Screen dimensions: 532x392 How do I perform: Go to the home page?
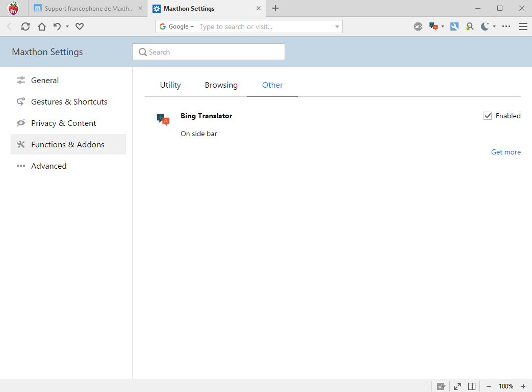click(x=42, y=27)
